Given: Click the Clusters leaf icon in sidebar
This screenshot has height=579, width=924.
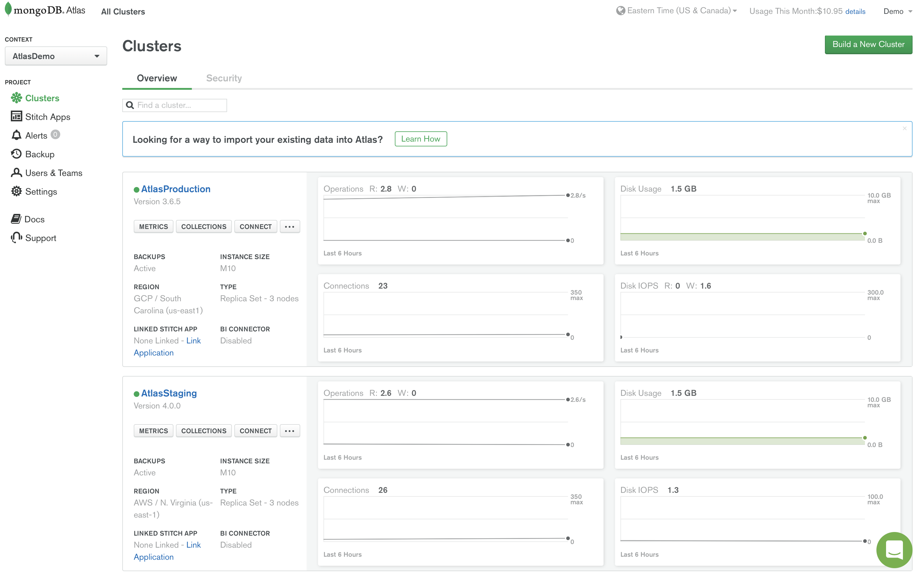Looking at the screenshot, I should 16,98.
